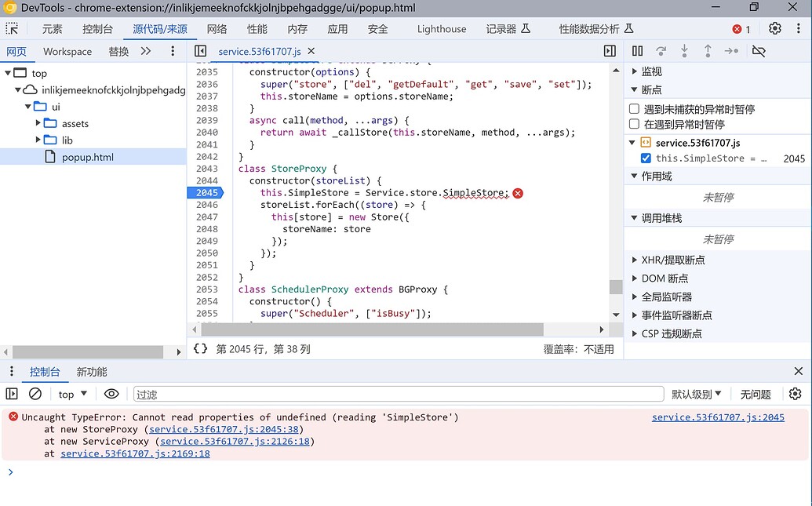Open the service.53f61707.js:2045 link at right of error
812x506 pixels.
coord(718,417)
